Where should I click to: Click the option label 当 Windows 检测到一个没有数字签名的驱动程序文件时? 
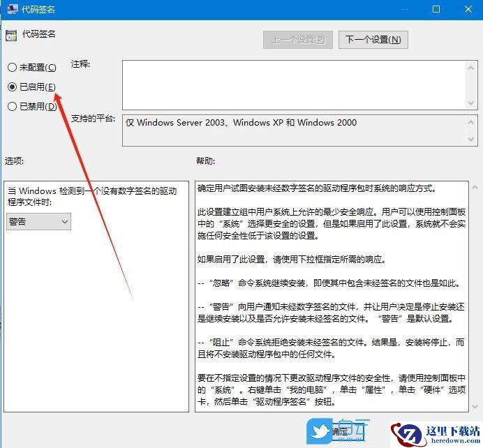92,197
